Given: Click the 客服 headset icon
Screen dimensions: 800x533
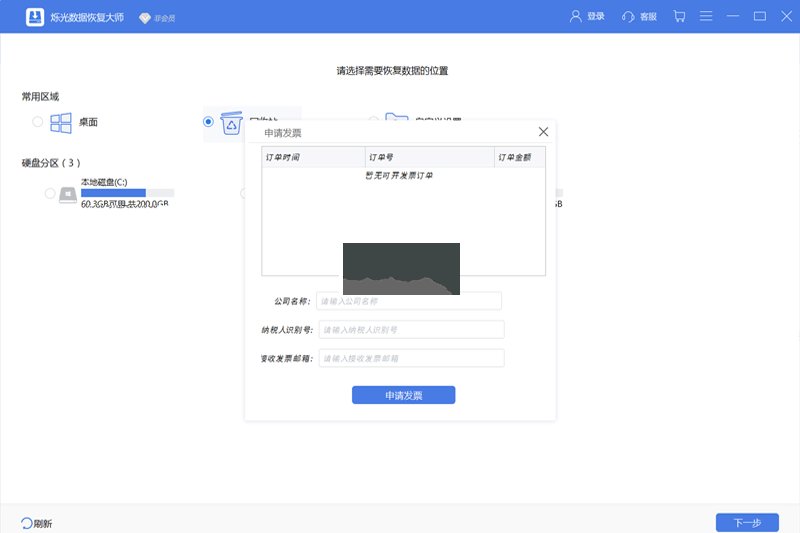Looking at the screenshot, I should click(628, 16).
